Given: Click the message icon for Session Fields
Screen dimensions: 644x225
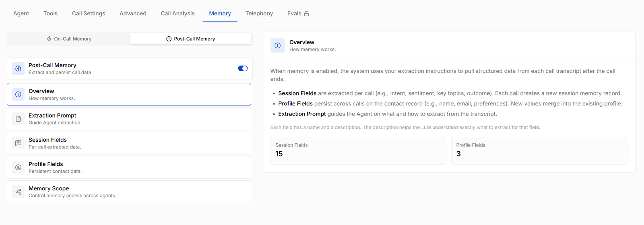Looking at the screenshot, I should pos(18,143).
